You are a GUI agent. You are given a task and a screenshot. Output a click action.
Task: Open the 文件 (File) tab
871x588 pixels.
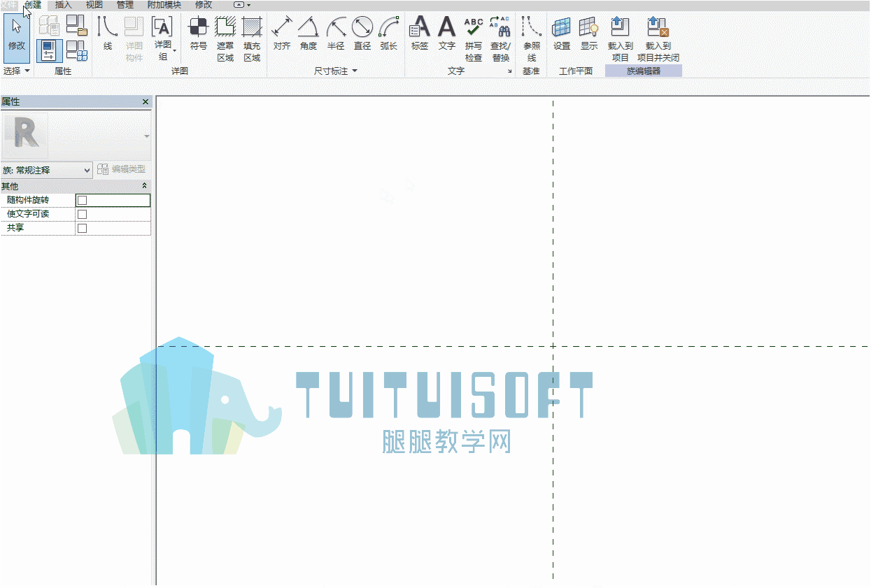pyautogui.click(x=9, y=5)
